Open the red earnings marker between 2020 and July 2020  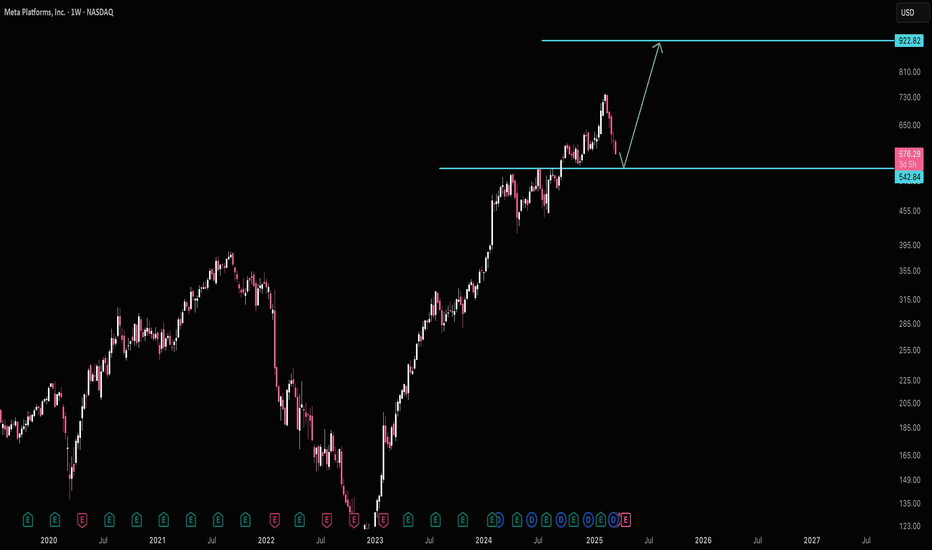pyautogui.click(x=82, y=520)
